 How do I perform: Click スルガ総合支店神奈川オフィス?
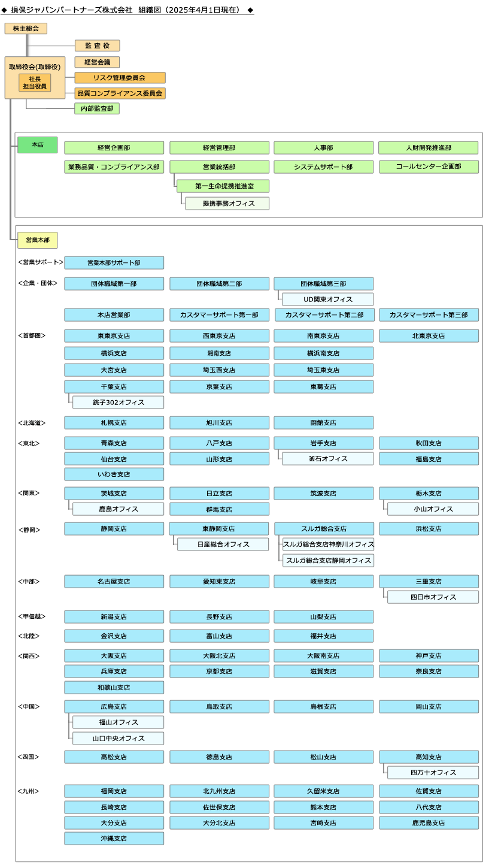[328, 545]
